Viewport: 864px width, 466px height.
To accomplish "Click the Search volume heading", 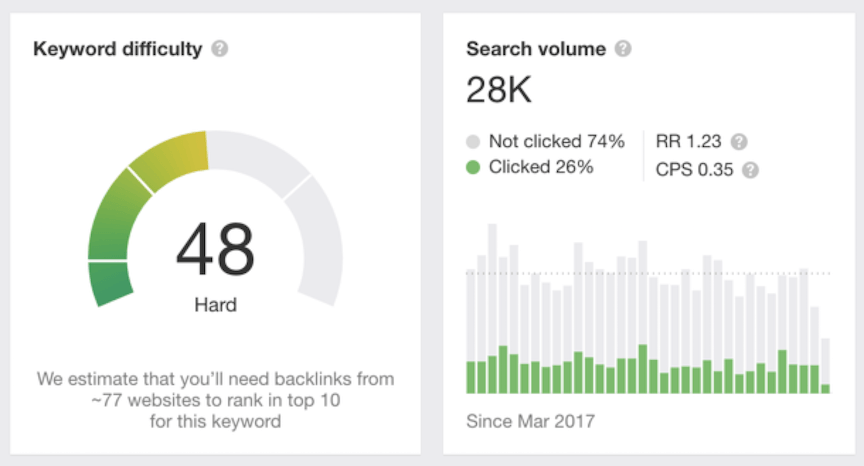I will [x=536, y=48].
